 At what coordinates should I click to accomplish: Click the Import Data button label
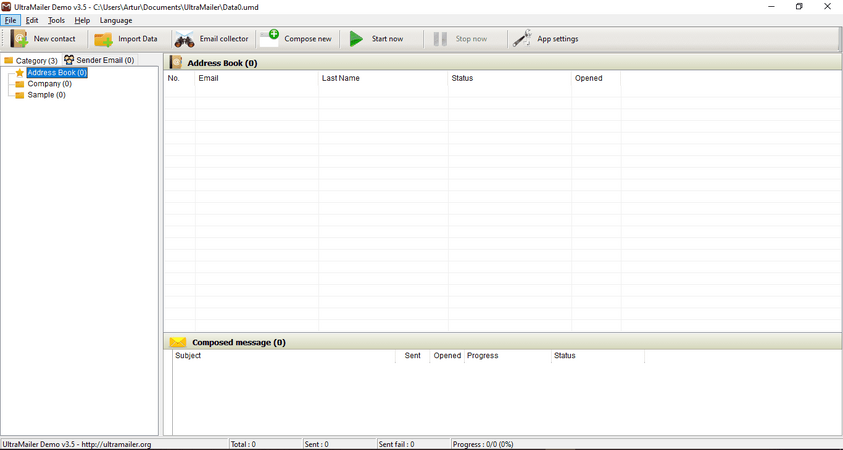(138, 39)
